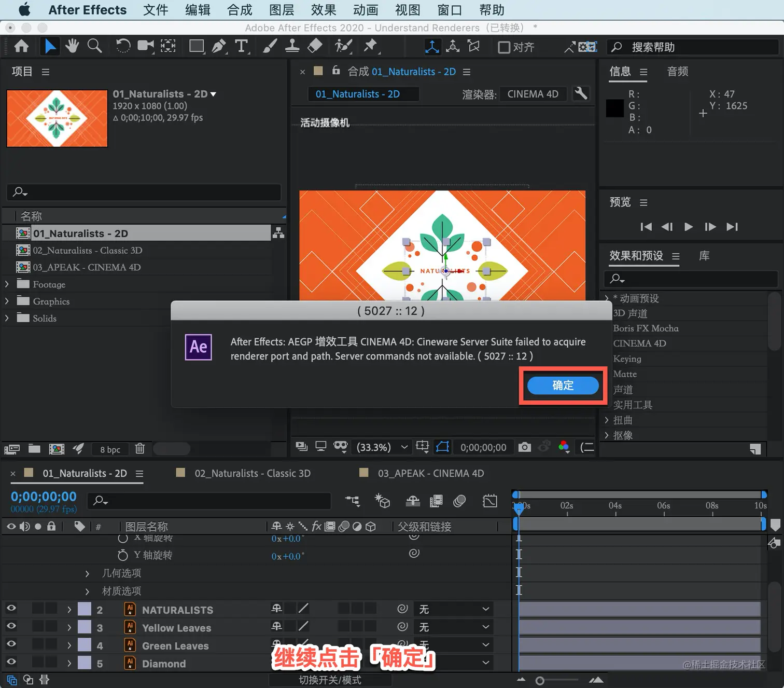Hide the Diamond layer

coord(11,662)
